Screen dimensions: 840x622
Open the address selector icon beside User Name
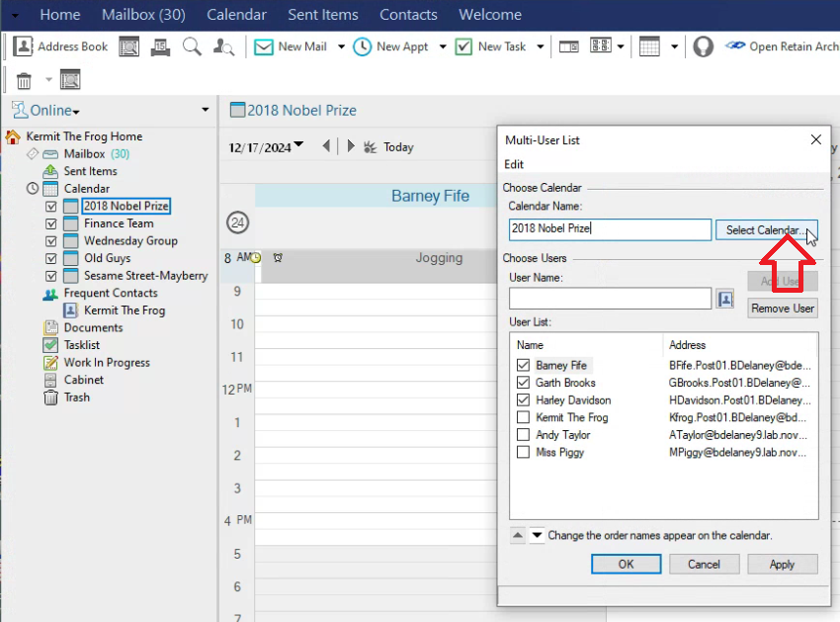(x=724, y=300)
